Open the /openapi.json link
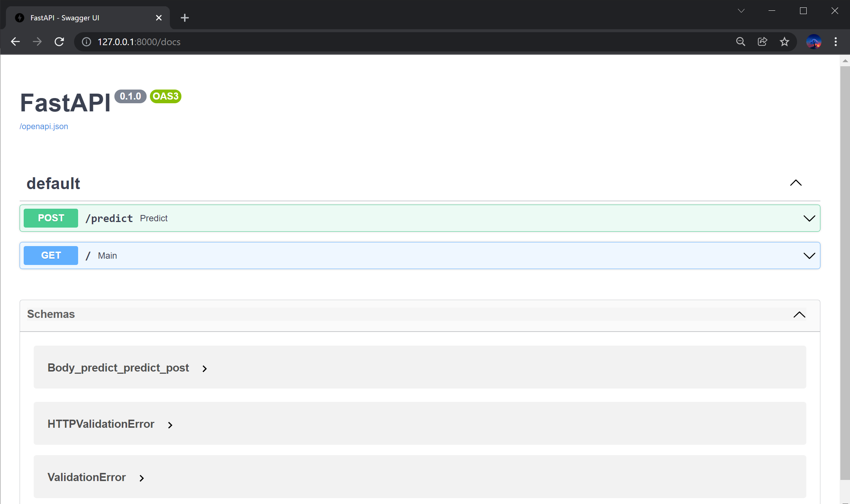Screen dimensions: 850x504 [x=44, y=127]
